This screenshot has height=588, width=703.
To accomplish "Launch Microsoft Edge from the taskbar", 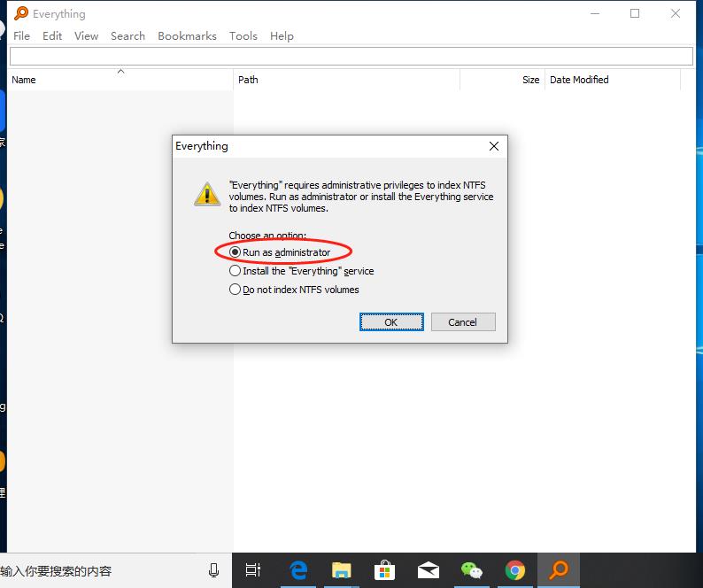I will [x=298, y=570].
